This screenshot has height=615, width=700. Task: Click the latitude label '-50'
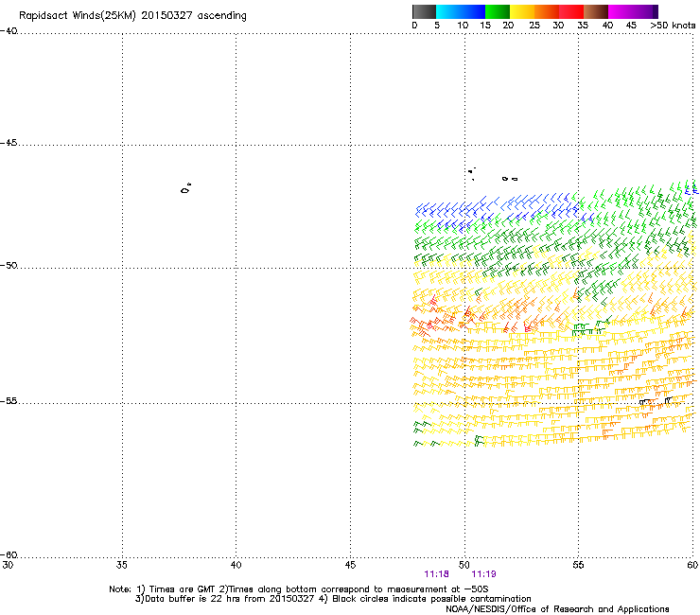(9, 265)
